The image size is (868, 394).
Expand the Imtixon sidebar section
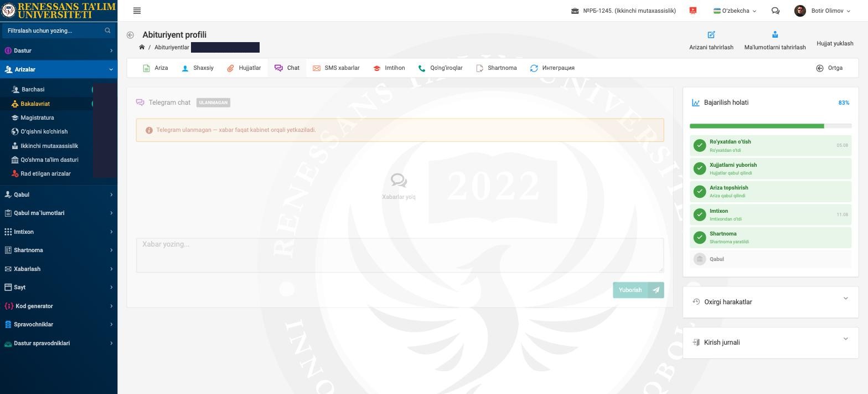tap(59, 232)
